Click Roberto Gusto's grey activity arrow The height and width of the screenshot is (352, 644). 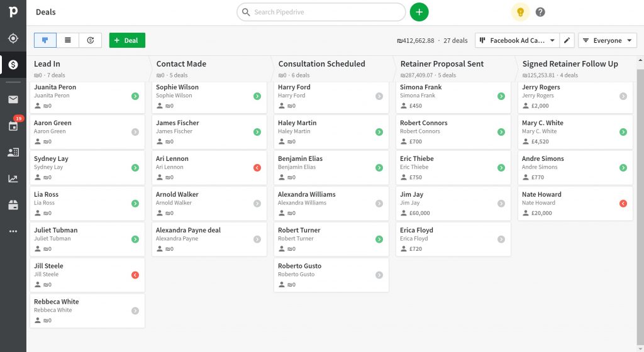click(379, 275)
